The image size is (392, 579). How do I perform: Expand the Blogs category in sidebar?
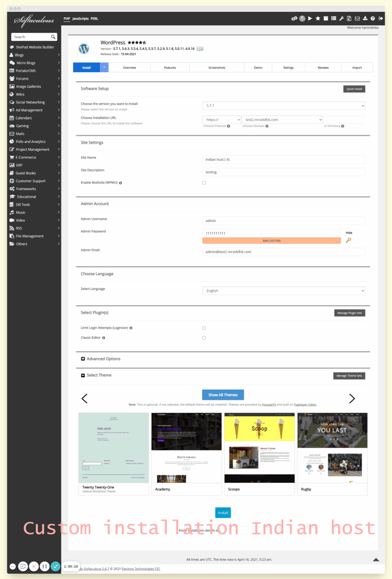[34, 55]
